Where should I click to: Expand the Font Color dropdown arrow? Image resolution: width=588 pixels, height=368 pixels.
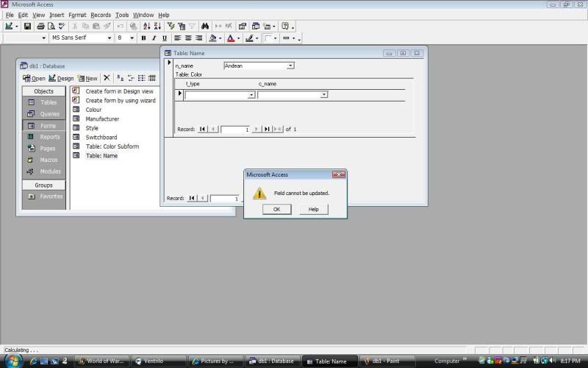tap(238, 38)
